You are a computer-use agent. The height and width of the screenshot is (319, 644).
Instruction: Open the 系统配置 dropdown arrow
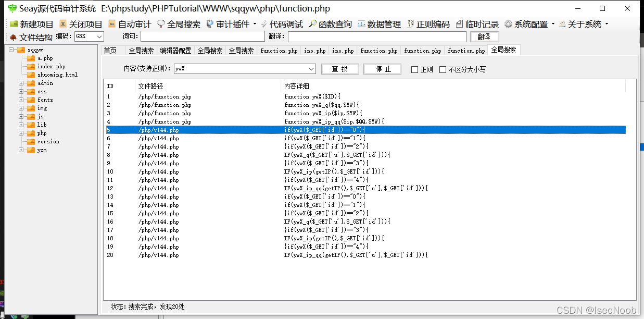[553, 24]
